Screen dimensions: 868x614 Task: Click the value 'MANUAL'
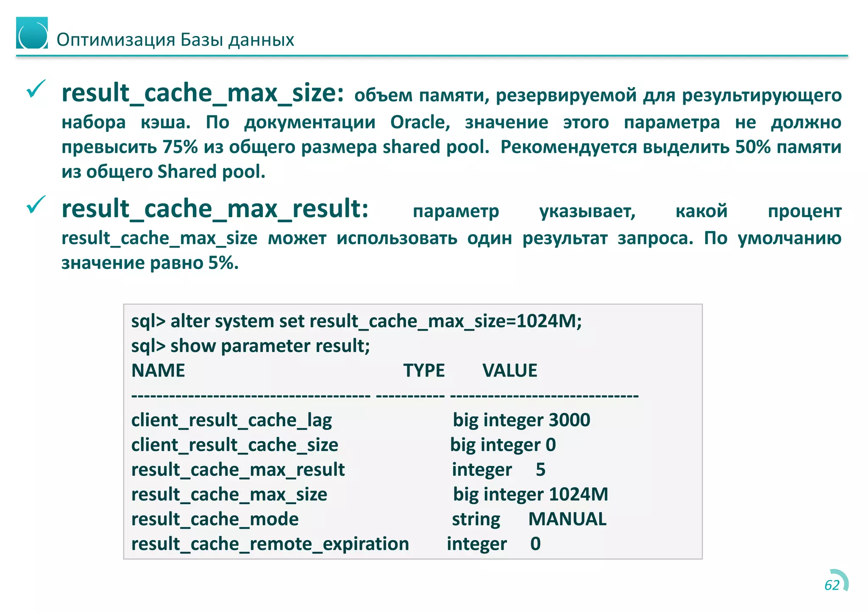[567, 519]
